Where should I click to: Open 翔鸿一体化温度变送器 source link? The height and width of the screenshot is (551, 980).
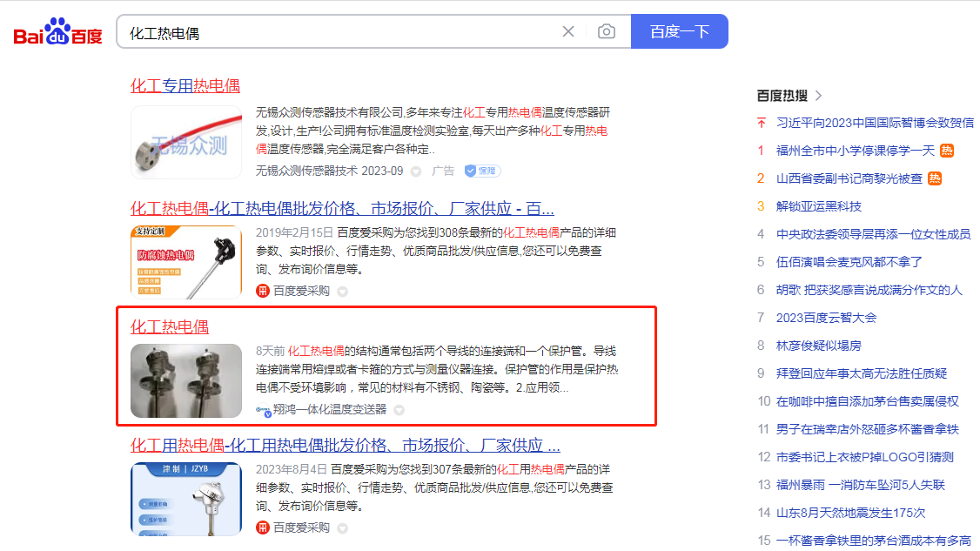point(330,409)
